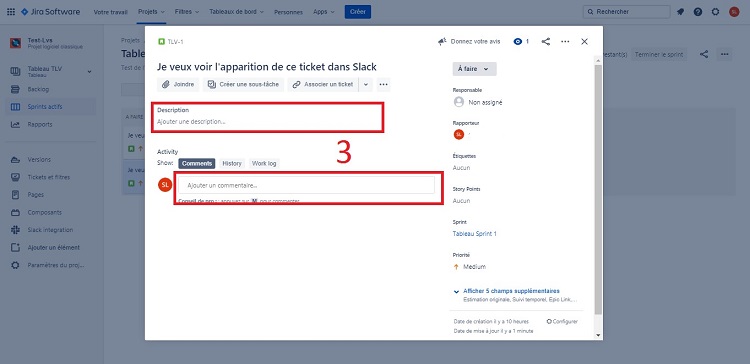Open Rapports in the sidebar
The width and height of the screenshot is (750, 364).
51,124
